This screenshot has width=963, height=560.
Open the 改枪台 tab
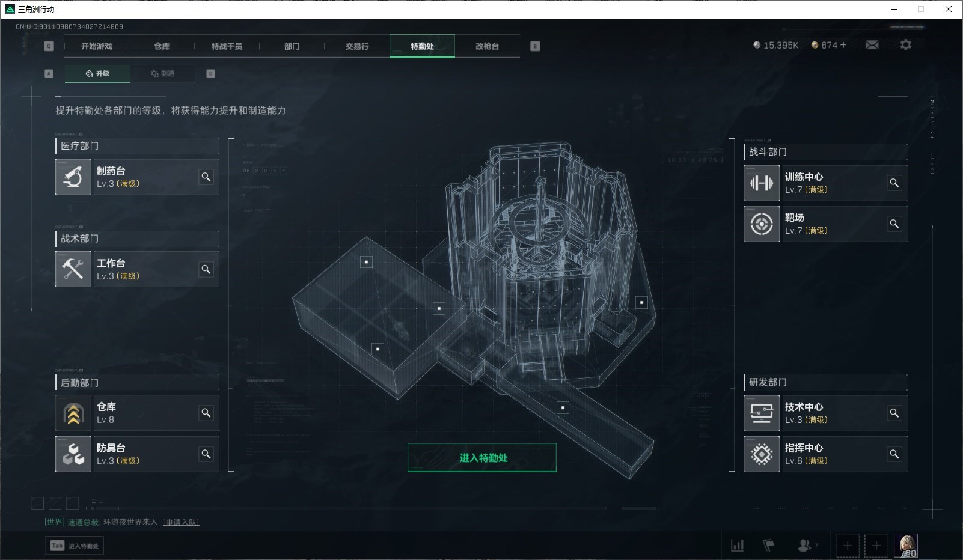coord(487,46)
